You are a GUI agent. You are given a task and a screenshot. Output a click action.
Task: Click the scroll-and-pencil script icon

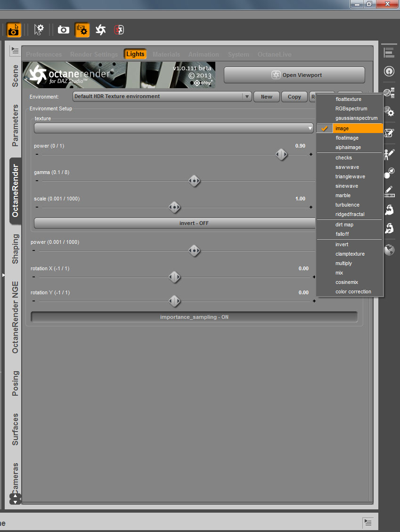(389, 133)
